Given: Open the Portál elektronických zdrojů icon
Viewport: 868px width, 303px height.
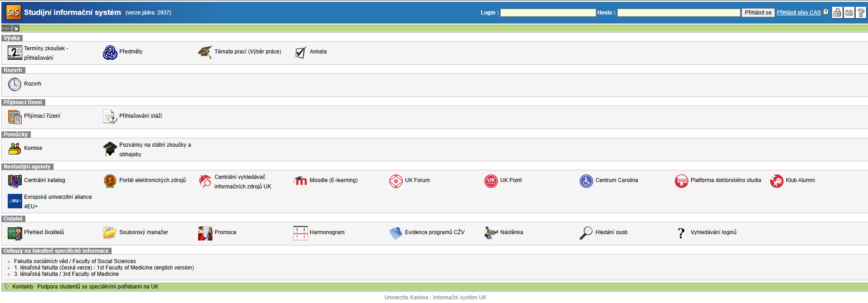Looking at the screenshot, I should click(110, 181).
